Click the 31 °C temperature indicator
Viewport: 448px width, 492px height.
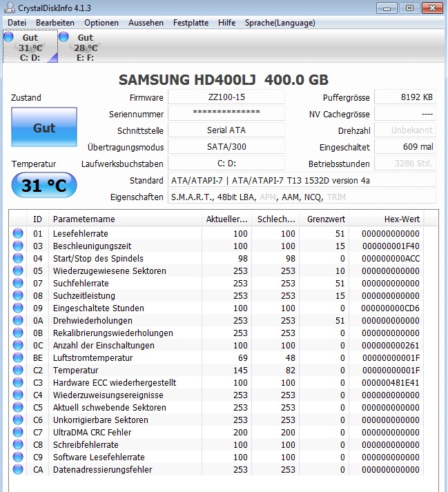[44, 185]
